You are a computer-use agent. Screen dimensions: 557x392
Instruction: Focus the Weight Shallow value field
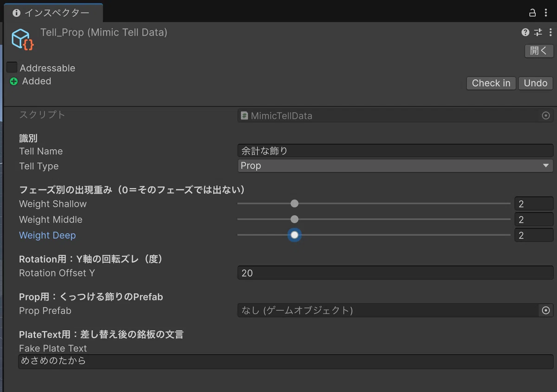point(534,204)
